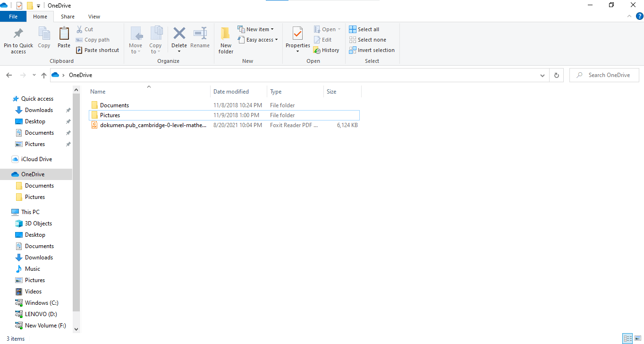Click the navigation pane scroll down arrow

pyautogui.click(x=76, y=329)
